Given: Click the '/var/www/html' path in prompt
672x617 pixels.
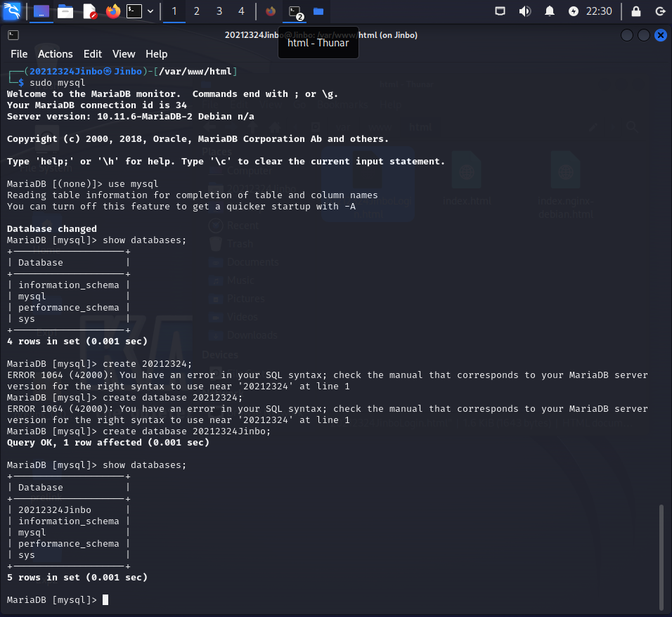Looking at the screenshot, I should point(195,72).
